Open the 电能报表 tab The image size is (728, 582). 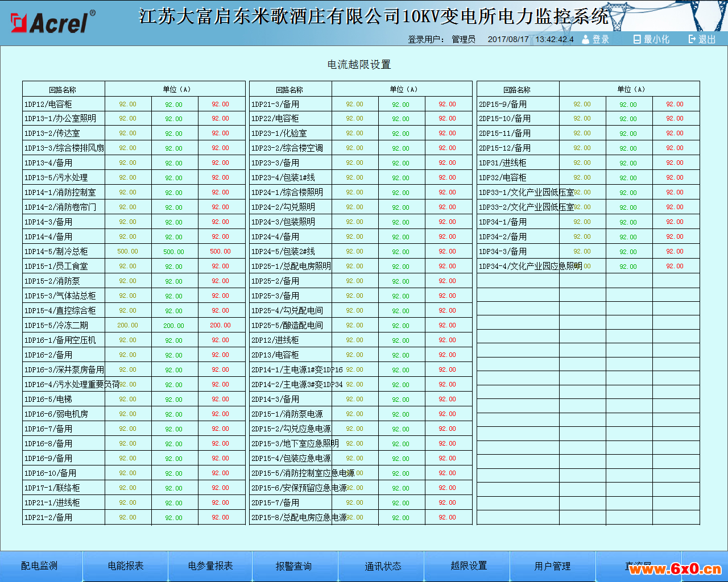(x=126, y=566)
